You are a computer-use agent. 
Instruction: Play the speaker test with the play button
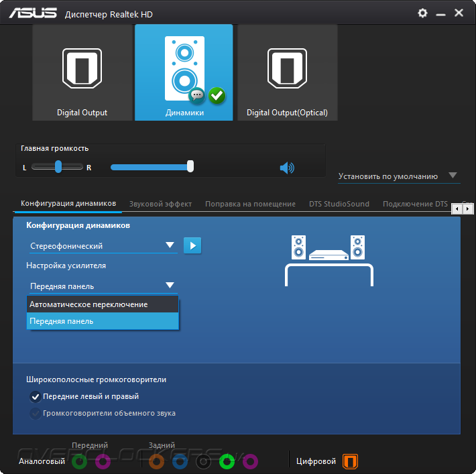(192, 245)
